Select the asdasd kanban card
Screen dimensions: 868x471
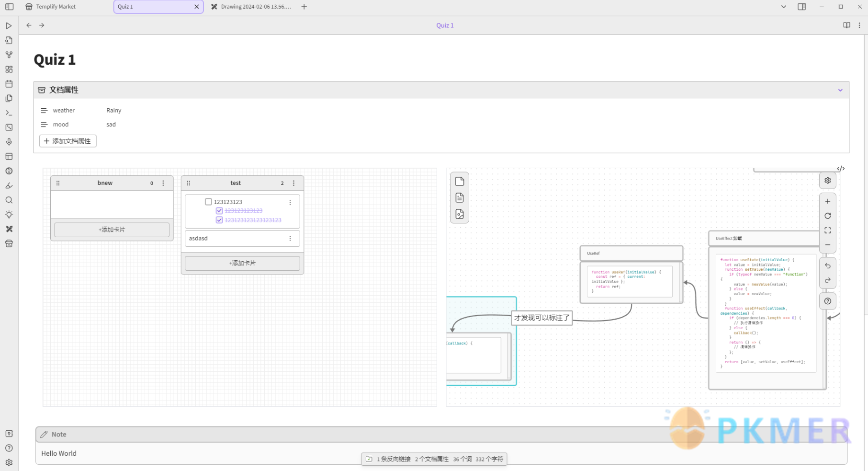pyautogui.click(x=242, y=239)
